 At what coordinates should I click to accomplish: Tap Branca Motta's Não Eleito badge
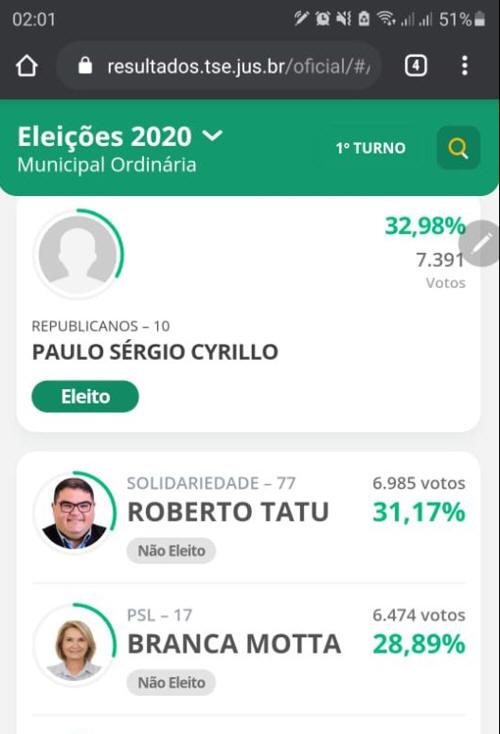pos(171,683)
